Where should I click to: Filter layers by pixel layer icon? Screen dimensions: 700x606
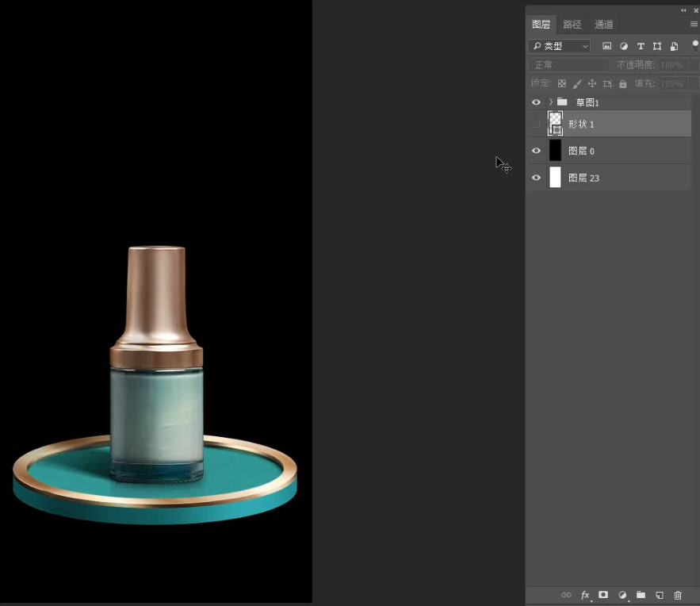[607, 47]
